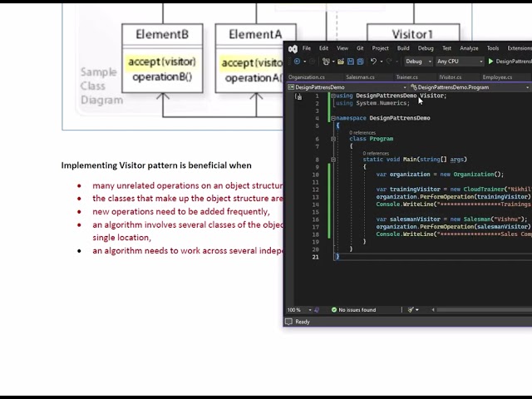Screen dimensions: 532x399
Task: Click the icon next to the 100 % zoom
Action: (x=317, y=310)
